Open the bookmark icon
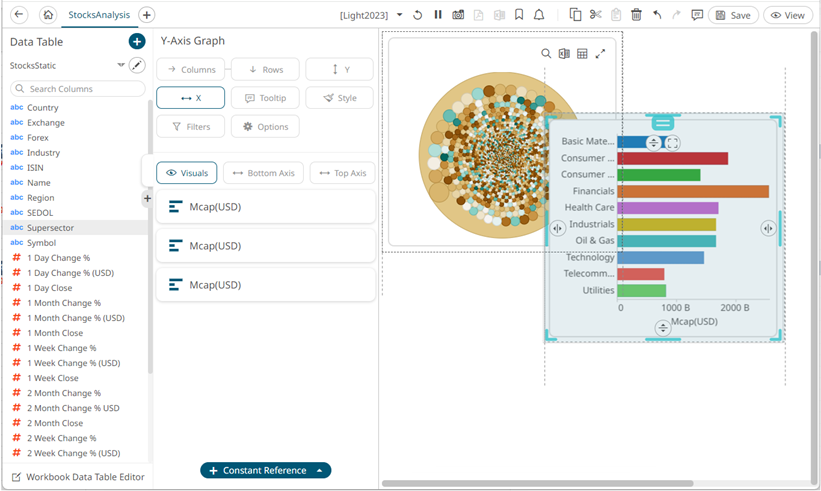 click(519, 15)
